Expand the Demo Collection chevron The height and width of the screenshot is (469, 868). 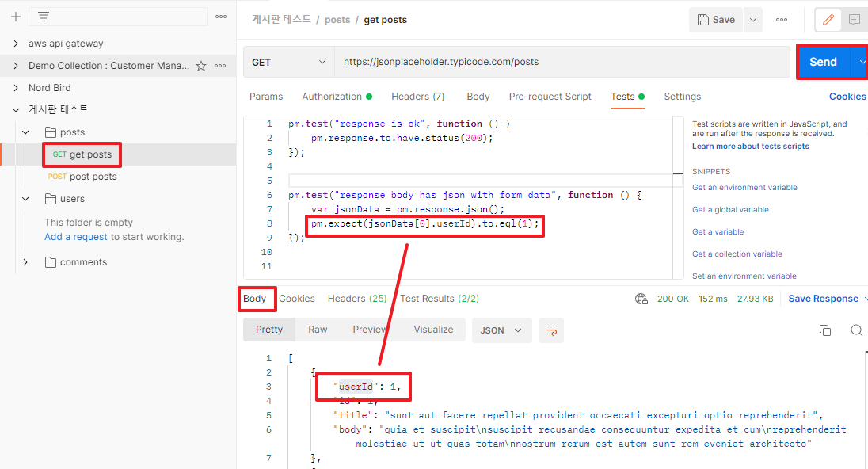(x=16, y=65)
